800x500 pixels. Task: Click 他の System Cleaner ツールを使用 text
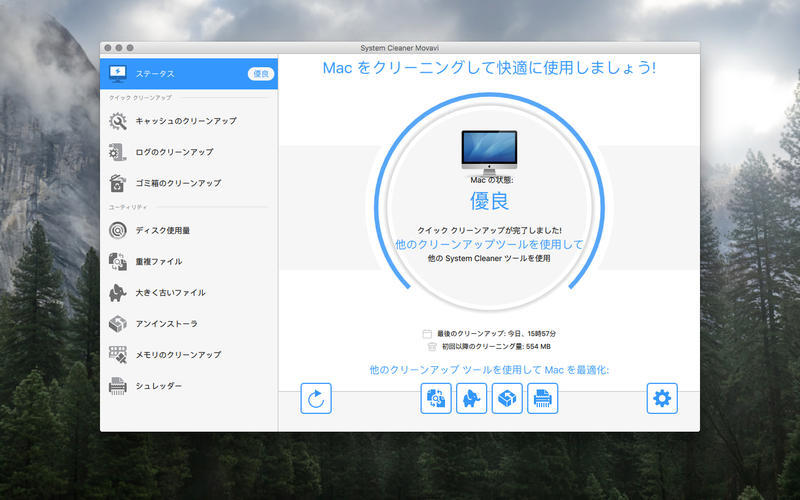point(489,259)
